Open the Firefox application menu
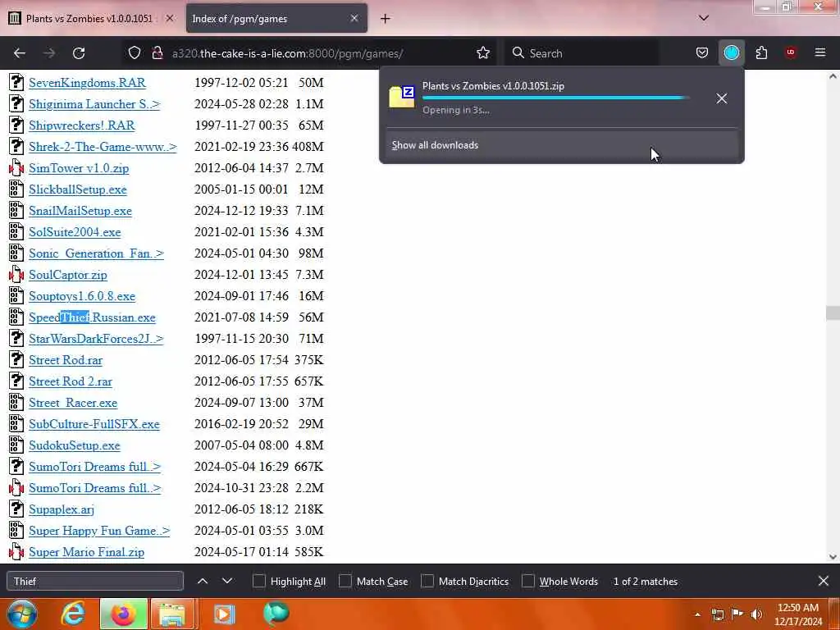This screenshot has width=840, height=630. click(x=819, y=53)
